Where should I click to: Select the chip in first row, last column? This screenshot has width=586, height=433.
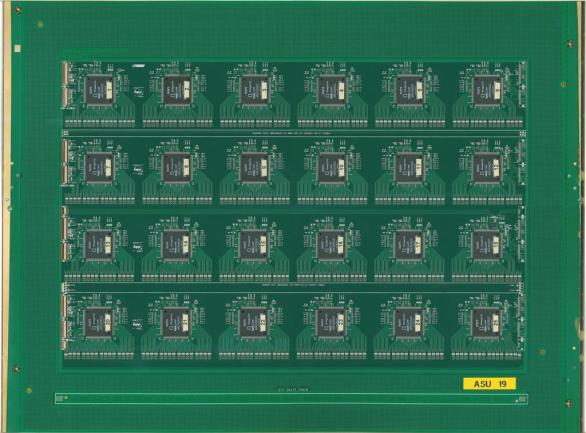(487, 90)
